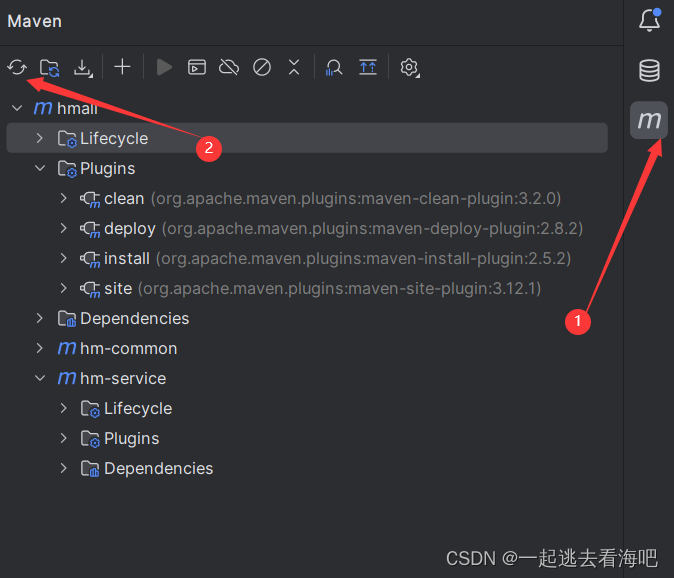Toggle the Maven tool window button
Image resolution: width=674 pixels, height=578 pixels.
pyautogui.click(x=649, y=120)
